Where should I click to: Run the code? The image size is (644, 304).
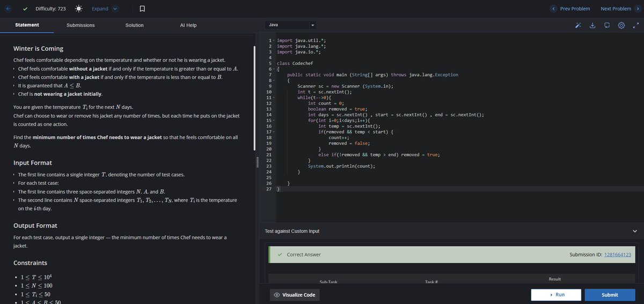coord(556,295)
